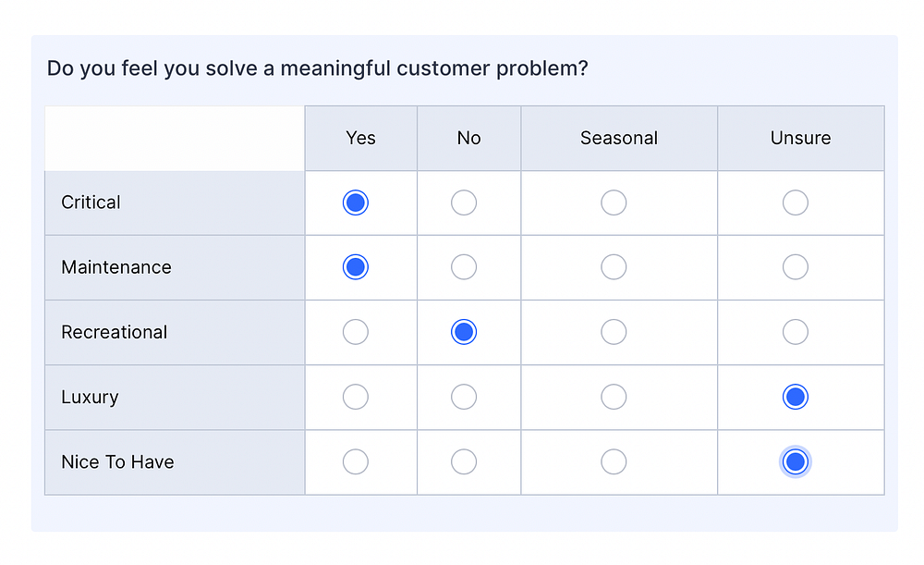Select Yes for Luxury row

356,397
